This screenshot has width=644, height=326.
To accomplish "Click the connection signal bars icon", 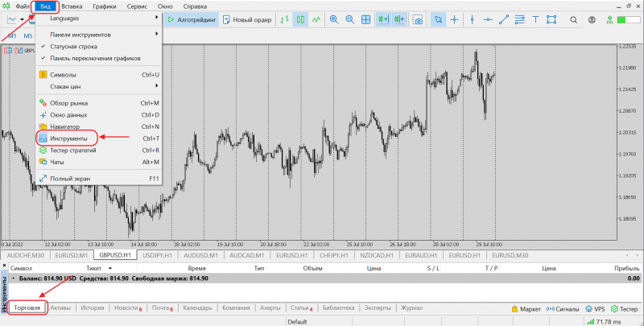I will pos(590,322).
